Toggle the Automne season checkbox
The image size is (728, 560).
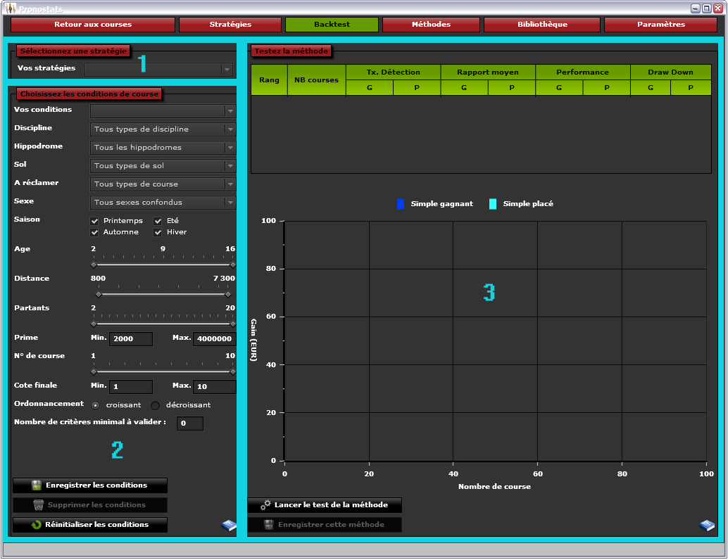(95, 232)
